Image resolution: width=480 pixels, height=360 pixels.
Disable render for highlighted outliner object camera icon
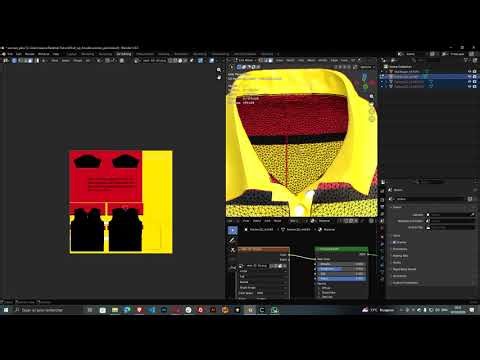475,77
